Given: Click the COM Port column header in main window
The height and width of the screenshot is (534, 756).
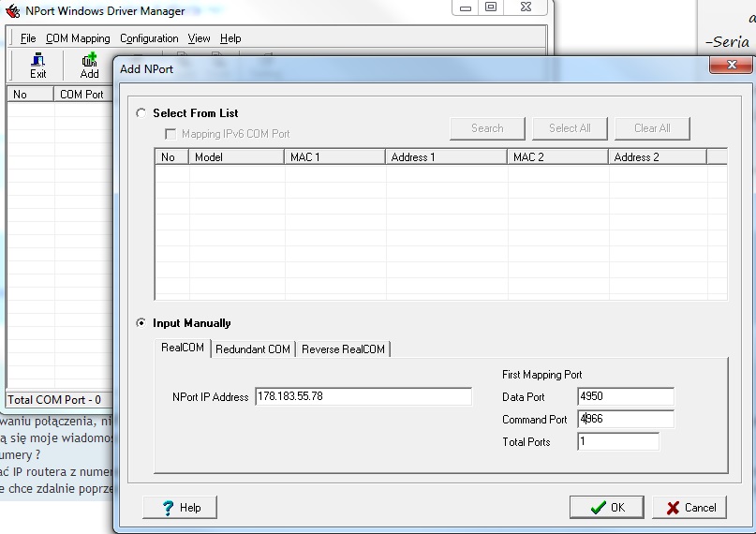Looking at the screenshot, I should tap(83, 95).
